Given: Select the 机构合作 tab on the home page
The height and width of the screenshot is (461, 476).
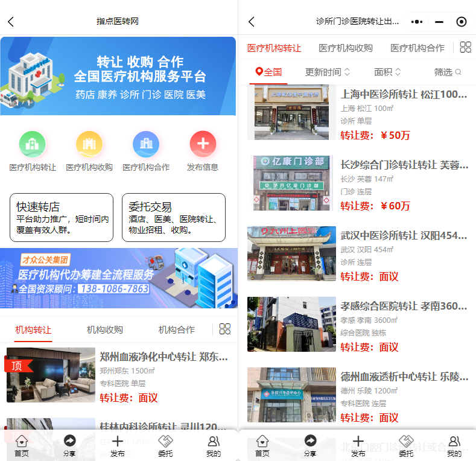Looking at the screenshot, I should click(x=177, y=330).
